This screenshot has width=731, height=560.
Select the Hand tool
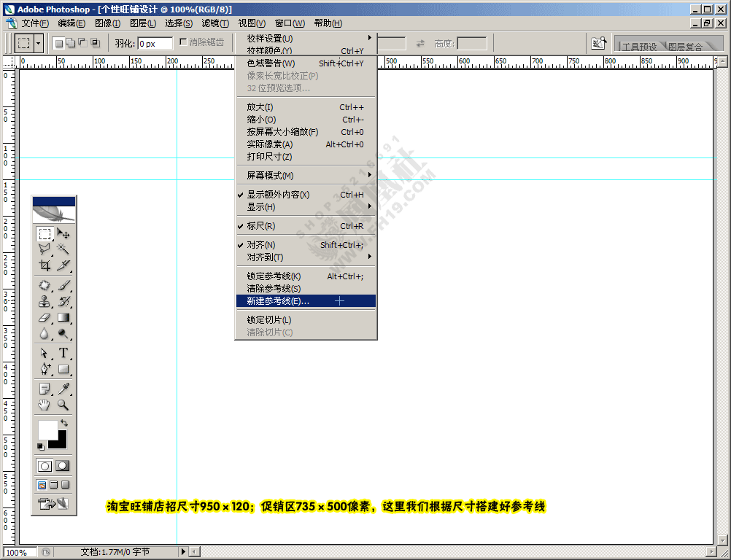[x=45, y=405]
